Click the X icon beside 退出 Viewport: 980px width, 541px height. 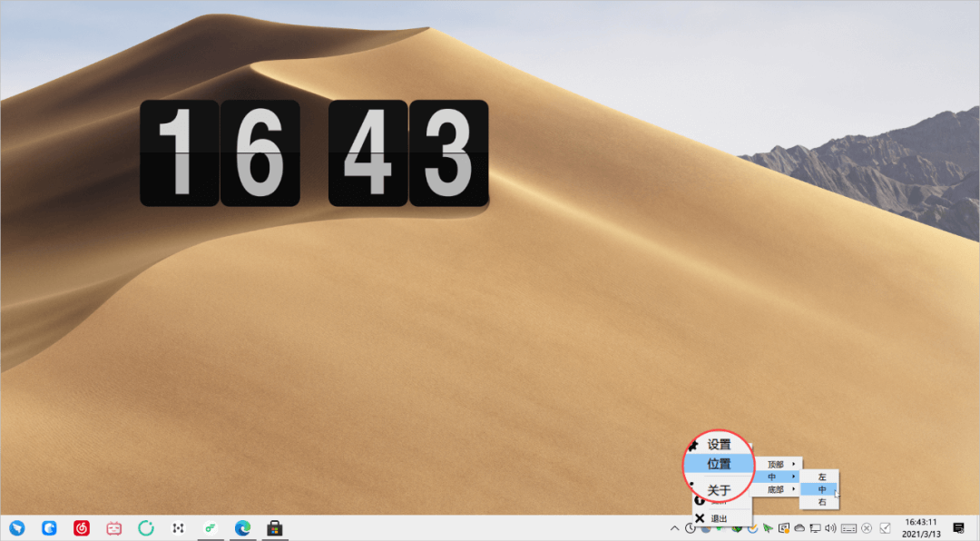[700, 518]
